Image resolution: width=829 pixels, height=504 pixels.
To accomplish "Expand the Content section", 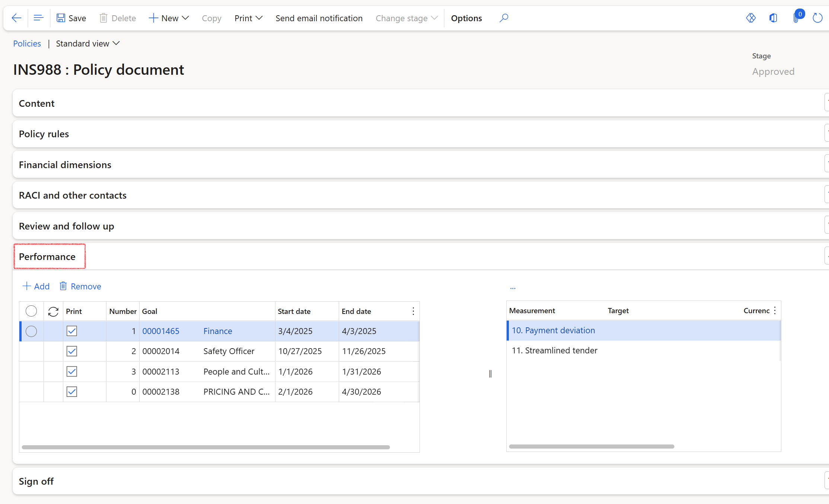I will [x=421, y=103].
